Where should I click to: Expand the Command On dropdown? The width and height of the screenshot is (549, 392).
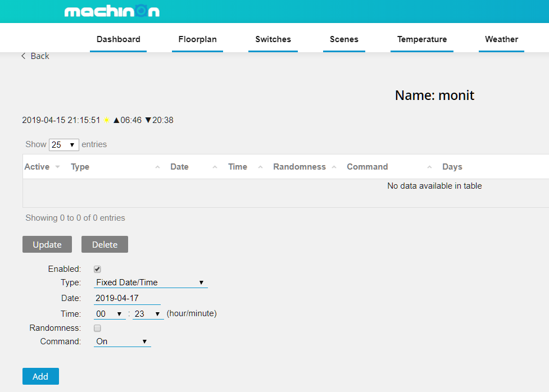pyautogui.click(x=122, y=341)
